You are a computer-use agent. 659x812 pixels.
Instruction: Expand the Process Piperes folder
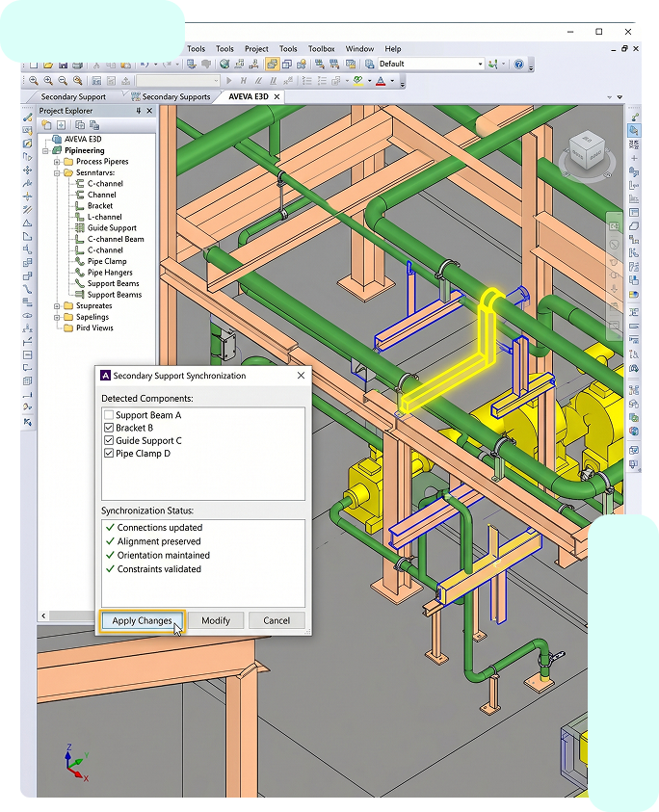coord(57,162)
